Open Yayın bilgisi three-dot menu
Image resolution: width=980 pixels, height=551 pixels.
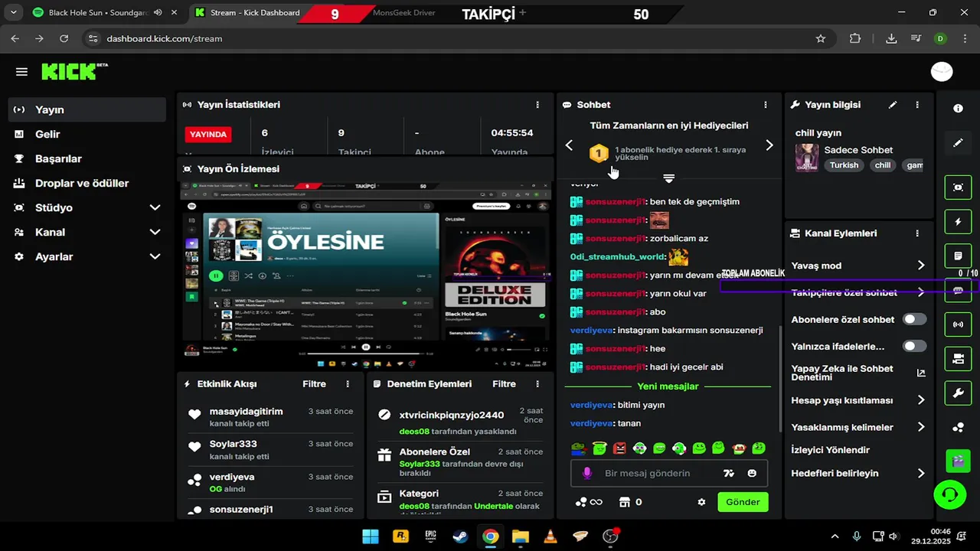tap(917, 105)
